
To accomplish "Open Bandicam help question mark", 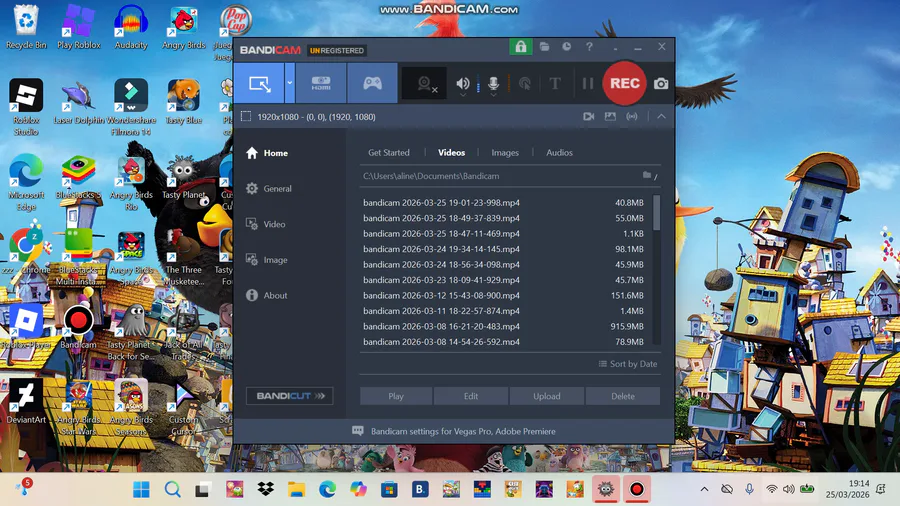I will point(589,47).
